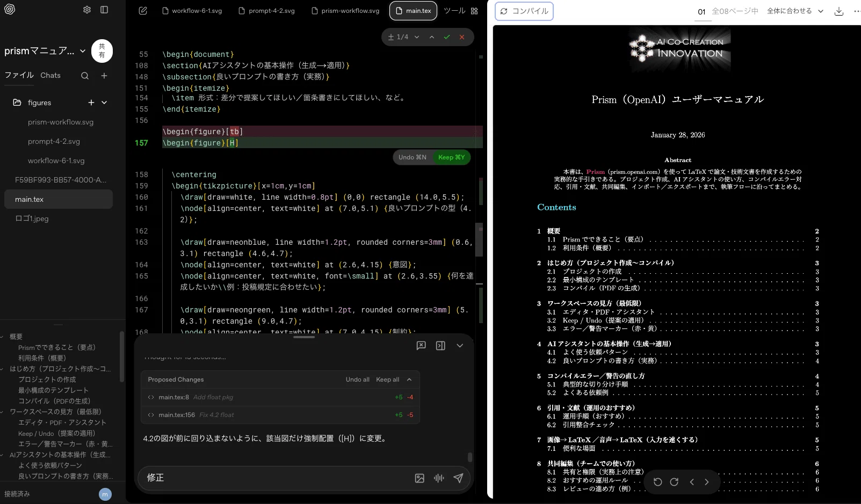Image resolution: width=861 pixels, height=504 pixels.
Task: Open project name dropdown chevron
Action: click(x=83, y=51)
